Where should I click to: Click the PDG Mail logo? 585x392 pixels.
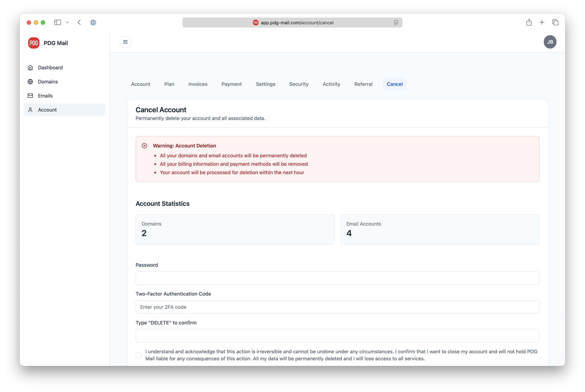pos(34,43)
